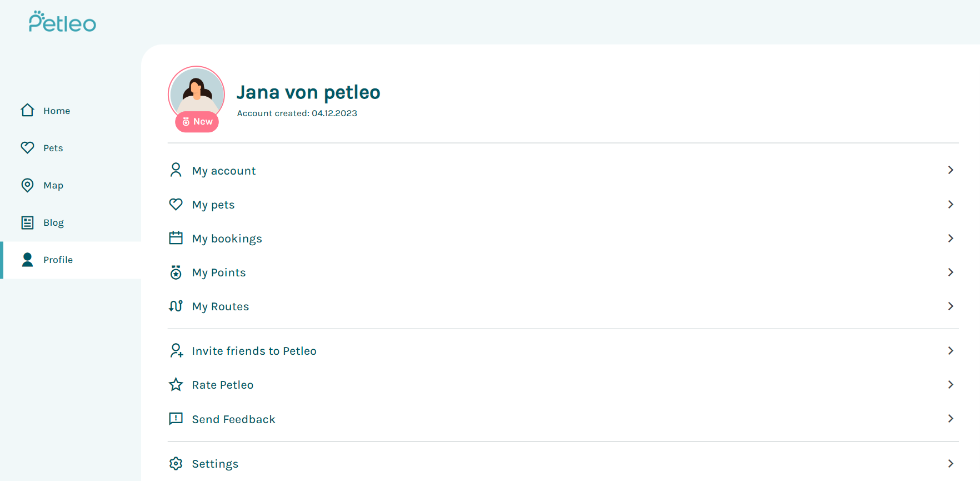
Task: Click the star icon beside Rate Petleo
Action: point(176,384)
